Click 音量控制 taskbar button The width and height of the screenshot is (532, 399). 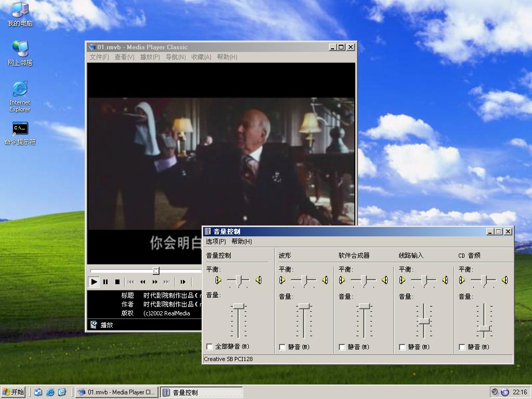(x=202, y=392)
